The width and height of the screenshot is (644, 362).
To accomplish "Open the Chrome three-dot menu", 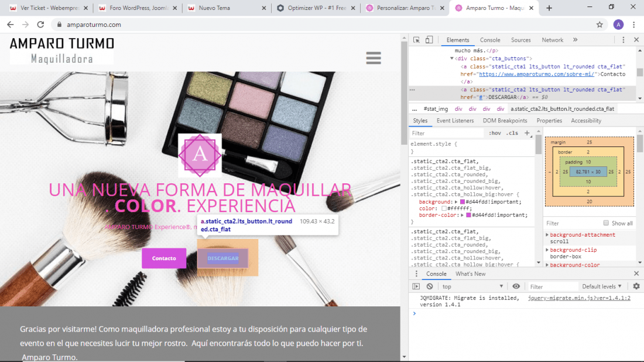I will tap(633, 25).
